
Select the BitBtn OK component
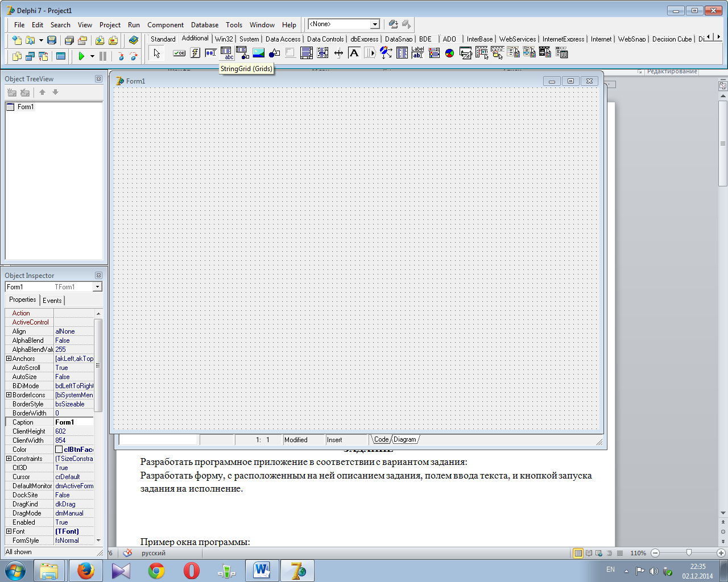(179, 53)
